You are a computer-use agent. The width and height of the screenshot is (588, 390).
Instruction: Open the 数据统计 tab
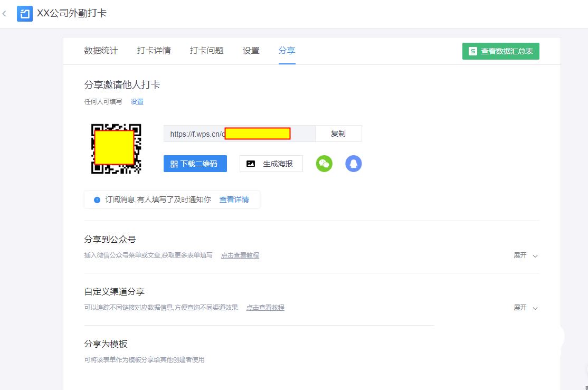[101, 51]
